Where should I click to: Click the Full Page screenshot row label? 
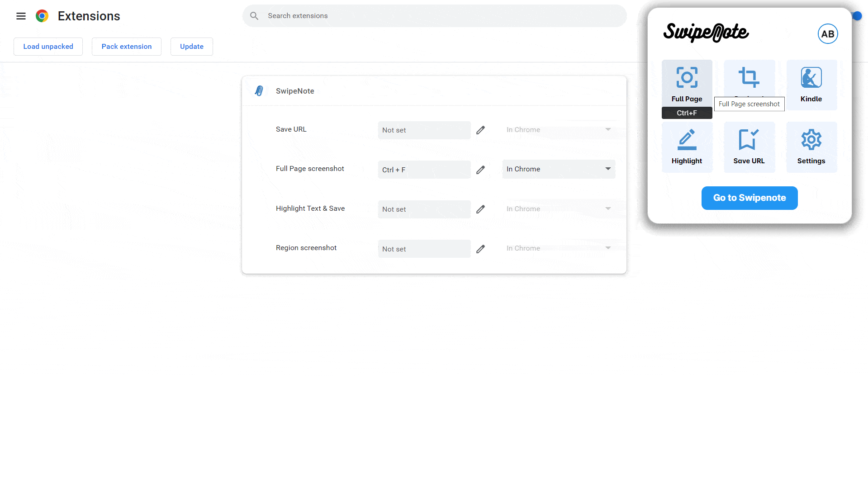310,169
